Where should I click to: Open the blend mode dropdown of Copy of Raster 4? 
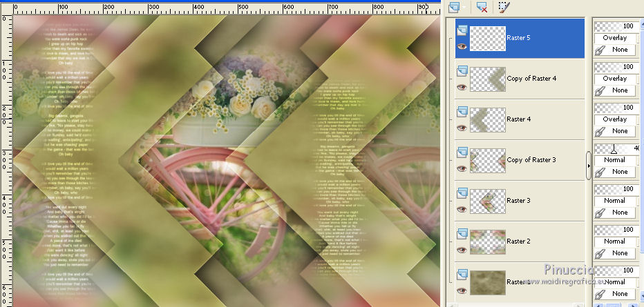[615, 78]
